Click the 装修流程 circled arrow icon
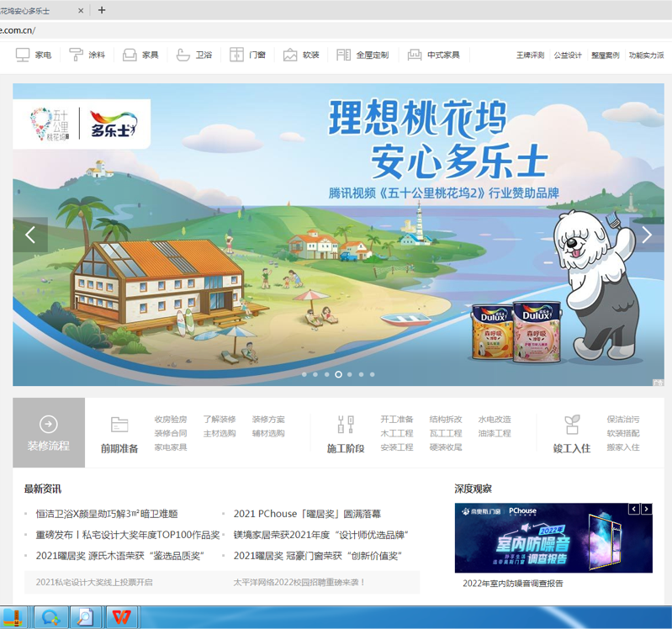This screenshot has width=672, height=629. 49,424
